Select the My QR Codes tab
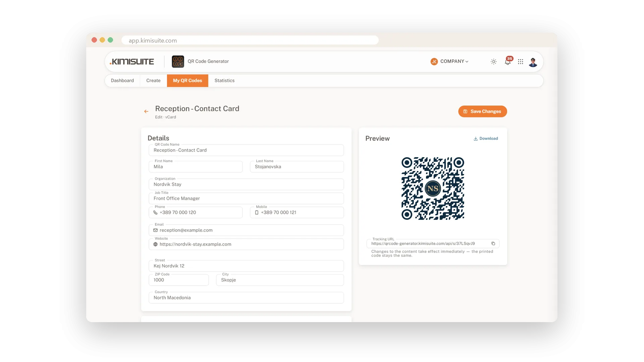The image size is (644, 362). click(x=187, y=81)
